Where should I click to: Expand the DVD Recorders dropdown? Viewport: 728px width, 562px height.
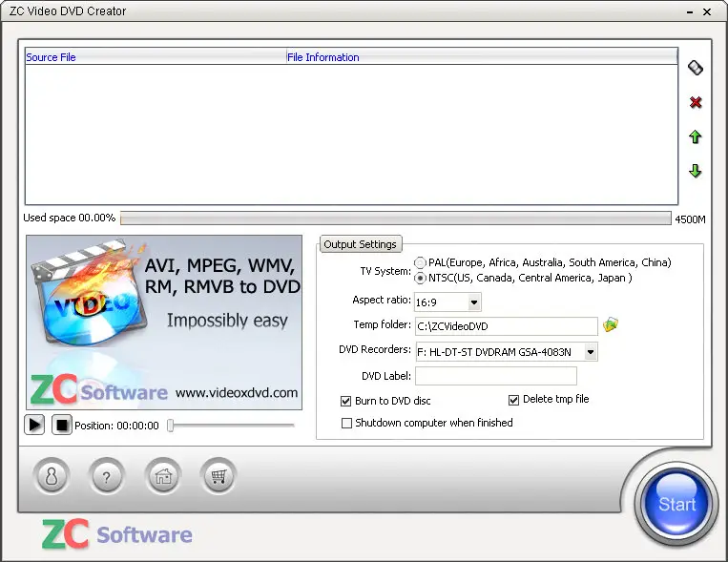591,352
